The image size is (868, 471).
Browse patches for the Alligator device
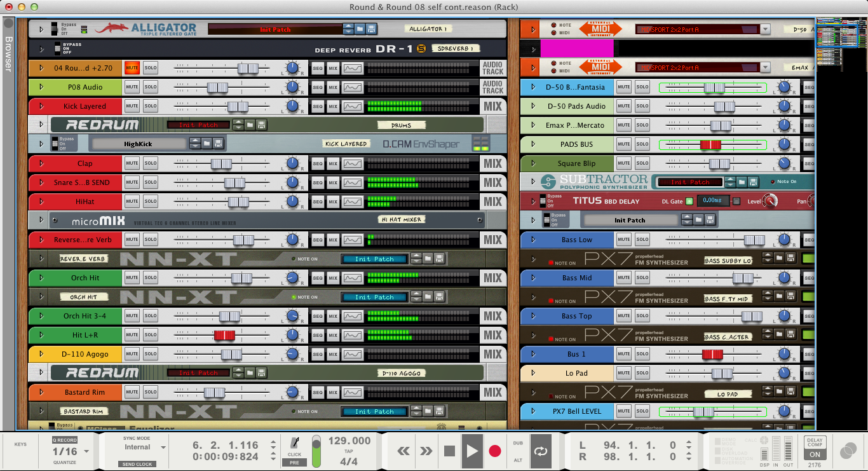pos(360,29)
